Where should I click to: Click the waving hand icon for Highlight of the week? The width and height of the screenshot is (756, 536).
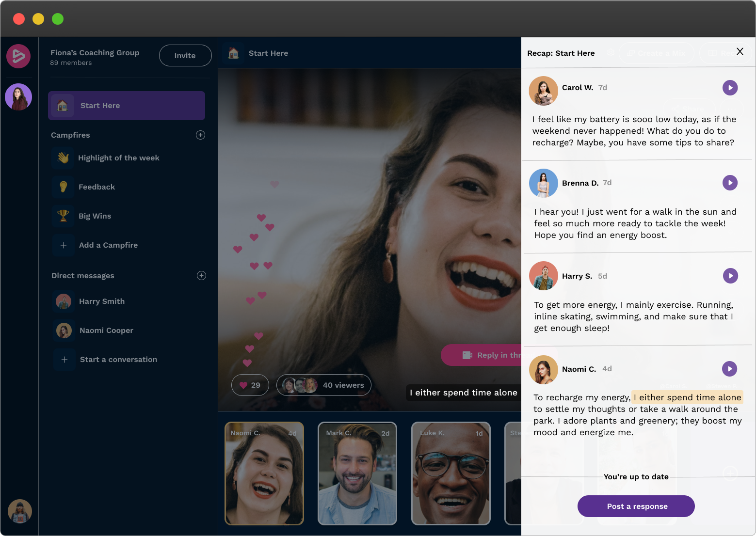coord(63,158)
